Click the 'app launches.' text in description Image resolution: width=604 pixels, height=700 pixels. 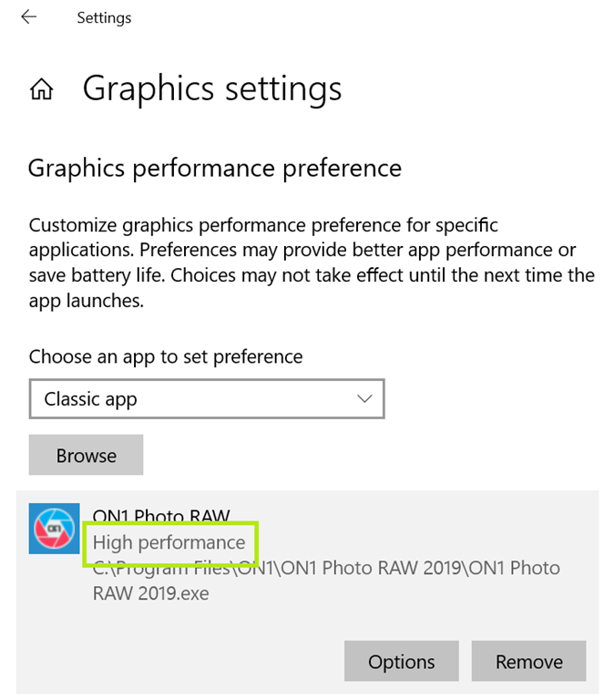(x=87, y=301)
